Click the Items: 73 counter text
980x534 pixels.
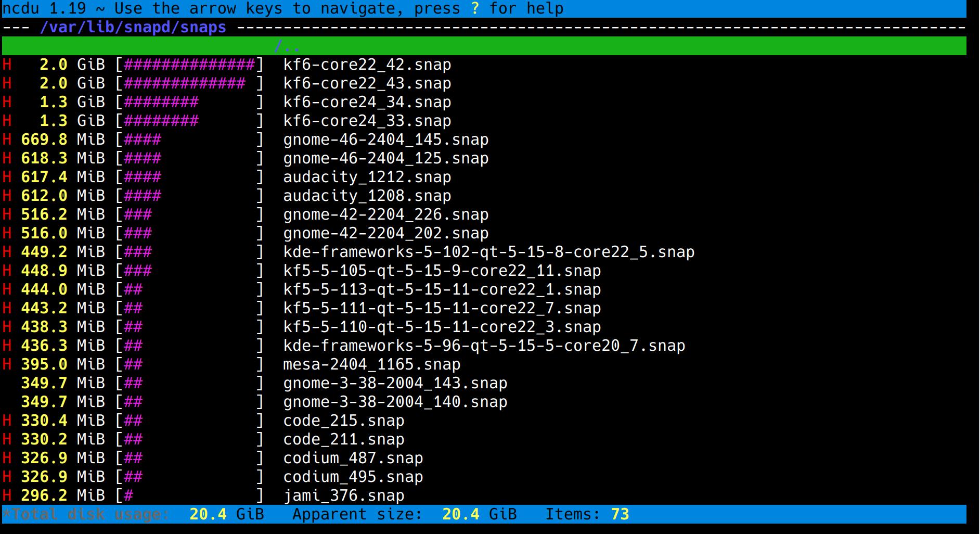point(587,514)
